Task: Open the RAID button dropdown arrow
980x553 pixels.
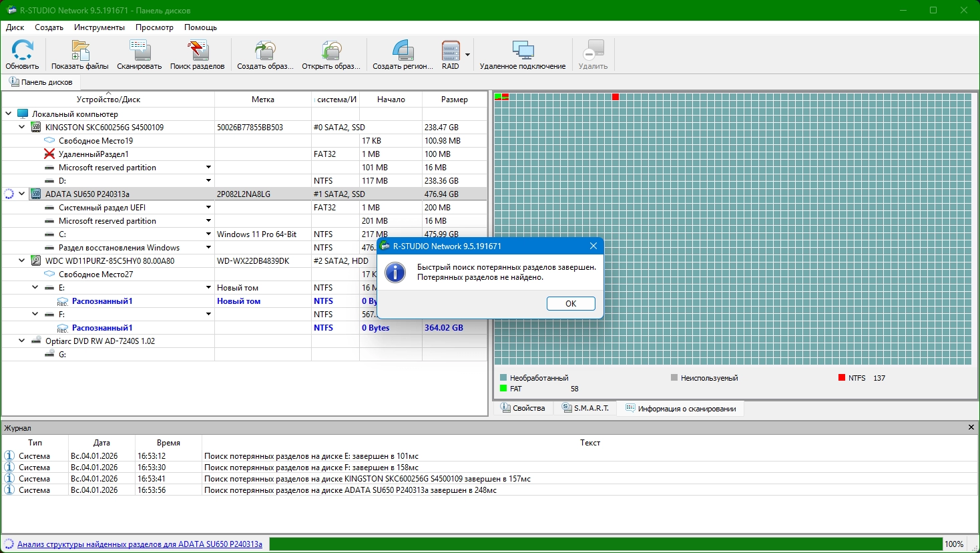Action: pos(467,55)
